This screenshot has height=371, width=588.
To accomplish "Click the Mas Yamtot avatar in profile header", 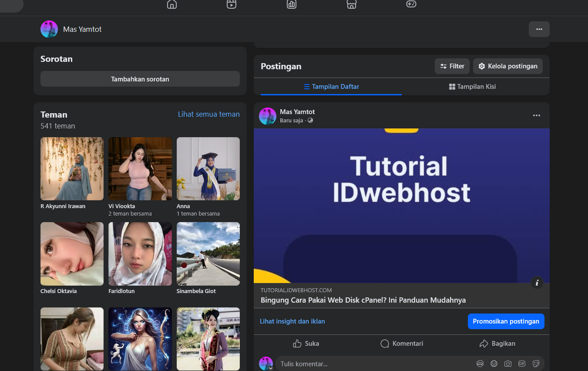I will (x=49, y=29).
